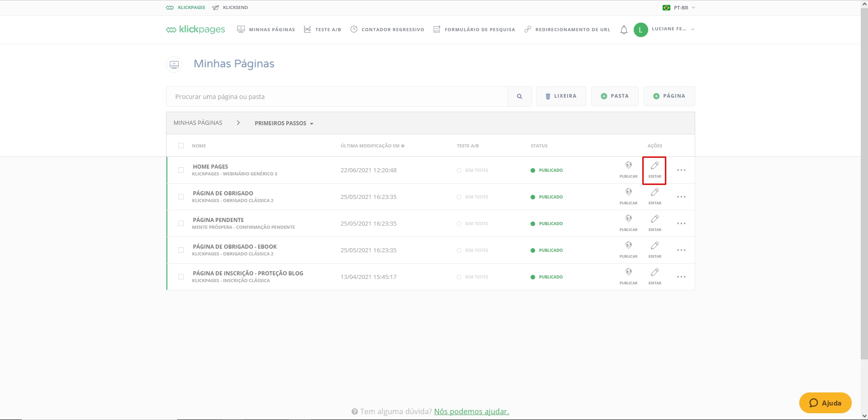Screen dimensions: 868x420
Task: Click the NOME column header
Action: tap(199, 146)
